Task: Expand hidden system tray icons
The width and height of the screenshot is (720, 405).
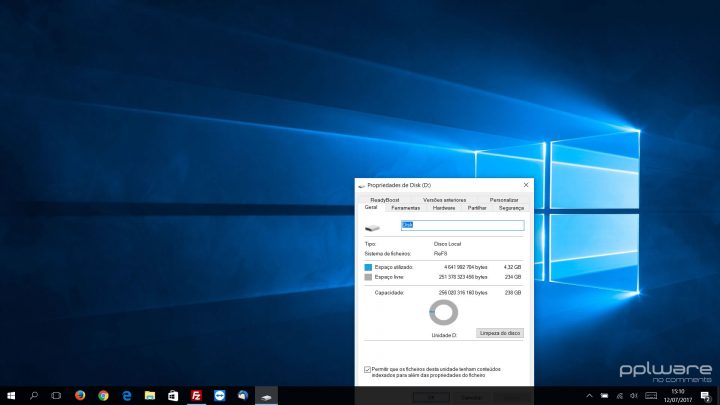Action: pos(589,396)
